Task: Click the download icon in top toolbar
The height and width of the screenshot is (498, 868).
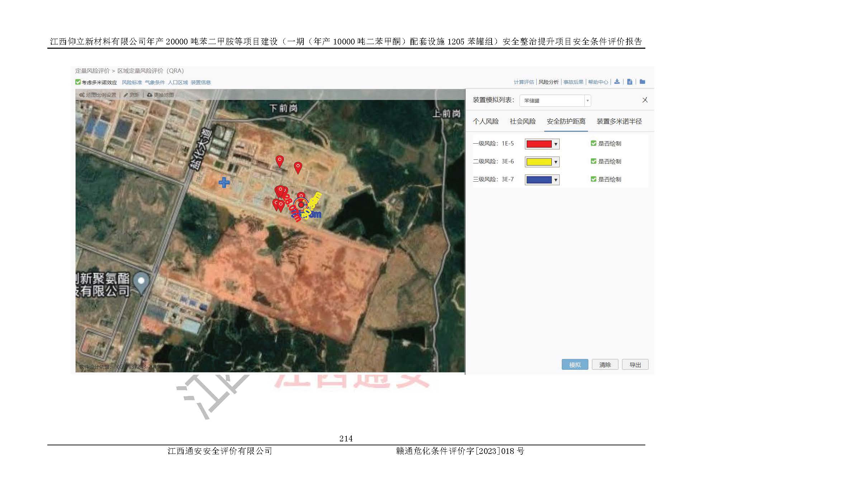Action: pyautogui.click(x=617, y=82)
